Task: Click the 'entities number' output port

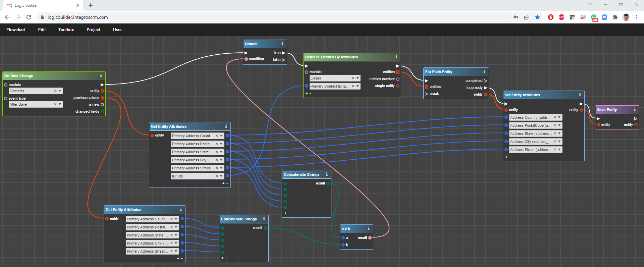Action: click(x=398, y=79)
